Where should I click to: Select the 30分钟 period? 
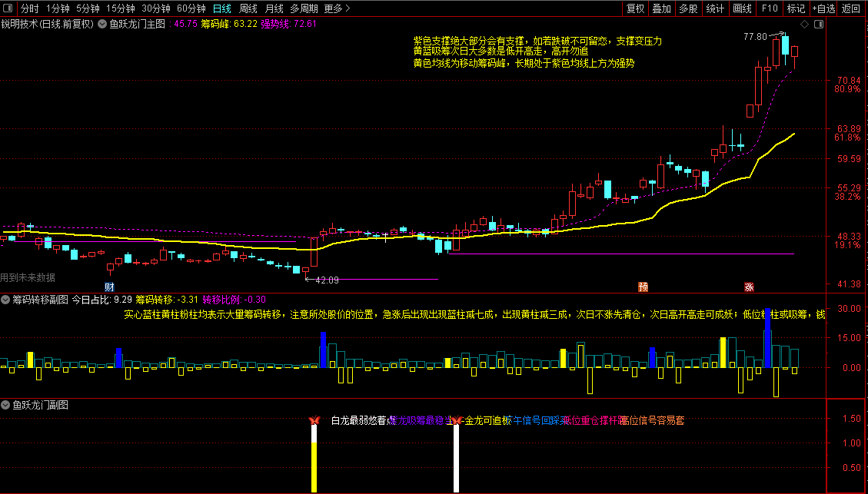point(156,8)
